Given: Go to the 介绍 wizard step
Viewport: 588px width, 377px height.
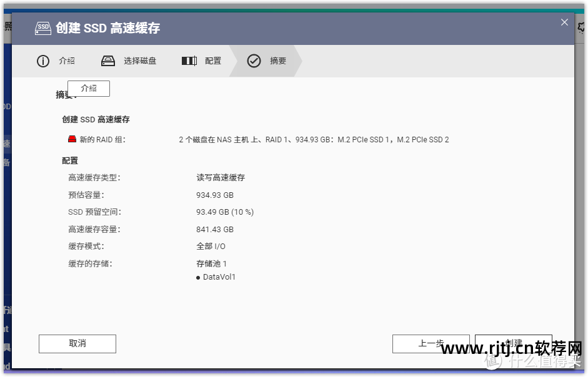Looking at the screenshot, I should tap(56, 61).
